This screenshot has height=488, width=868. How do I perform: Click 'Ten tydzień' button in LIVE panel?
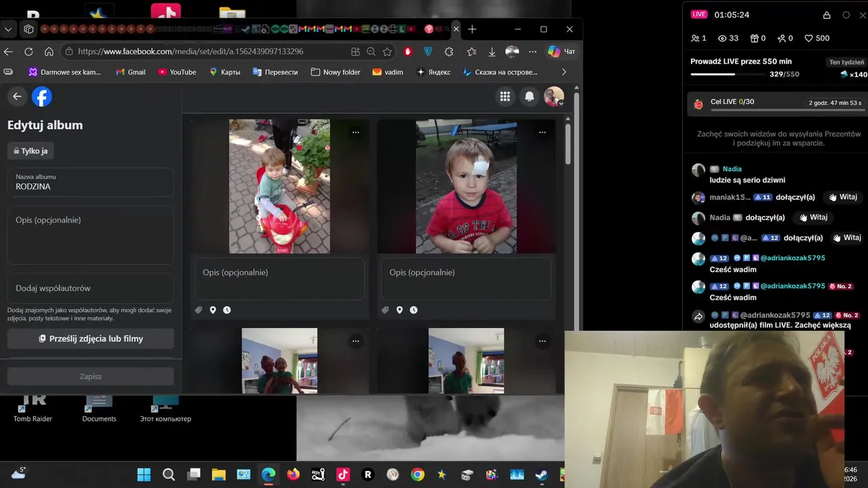point(846,62)
